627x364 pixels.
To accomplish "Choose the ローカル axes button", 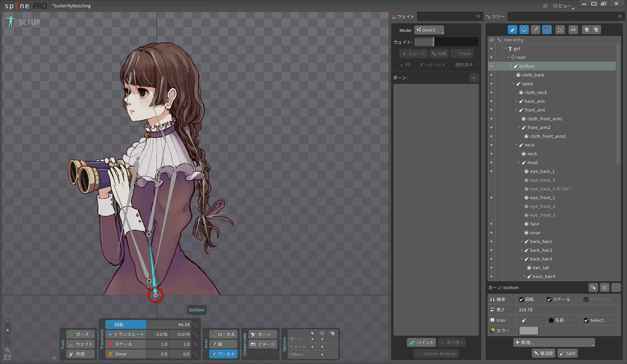I will click(223, 335).
